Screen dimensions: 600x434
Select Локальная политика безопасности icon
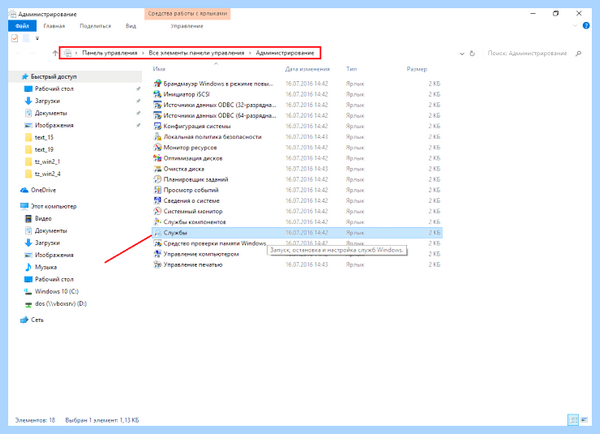tap(157, 137)
